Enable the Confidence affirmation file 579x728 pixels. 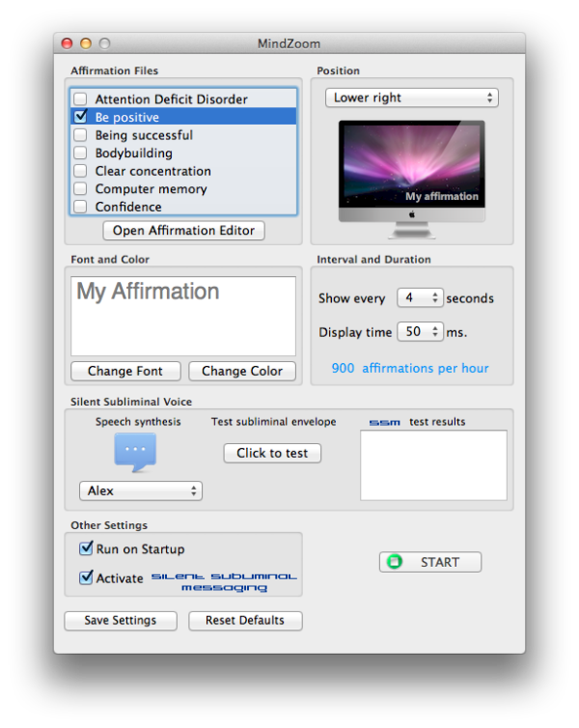[x=81, y=207]
